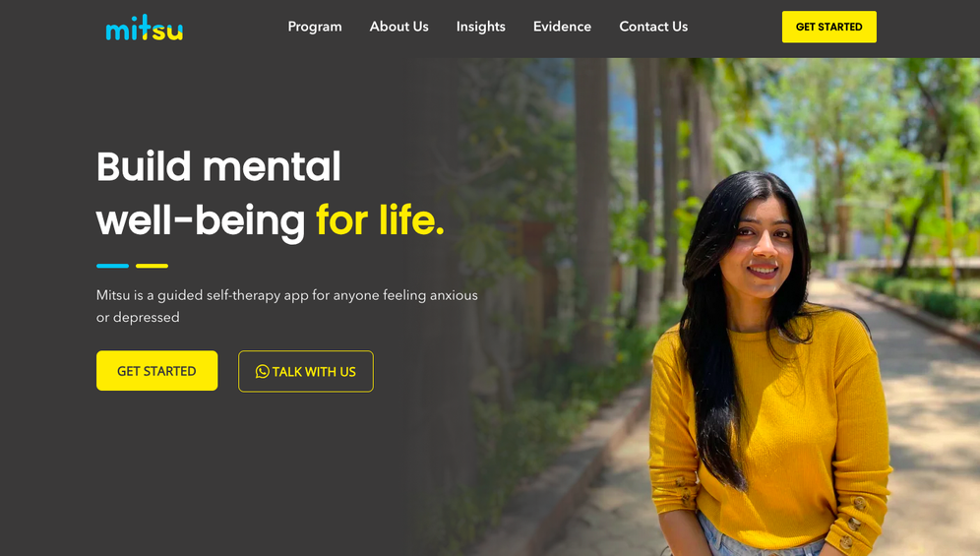Screen dimensions: 980x556
Task: Click the WhatsApp icon in Talk With Us
Action: (x=263, y=372)
